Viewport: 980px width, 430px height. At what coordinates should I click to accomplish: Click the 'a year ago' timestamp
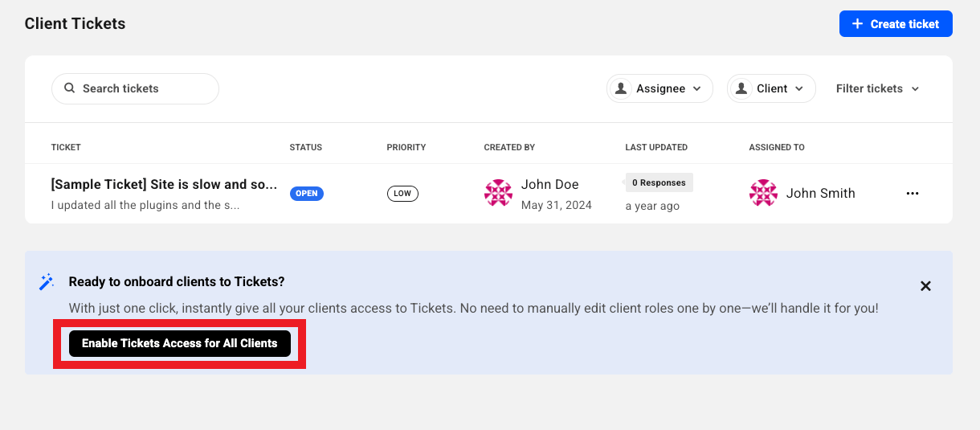click(652, 206)
